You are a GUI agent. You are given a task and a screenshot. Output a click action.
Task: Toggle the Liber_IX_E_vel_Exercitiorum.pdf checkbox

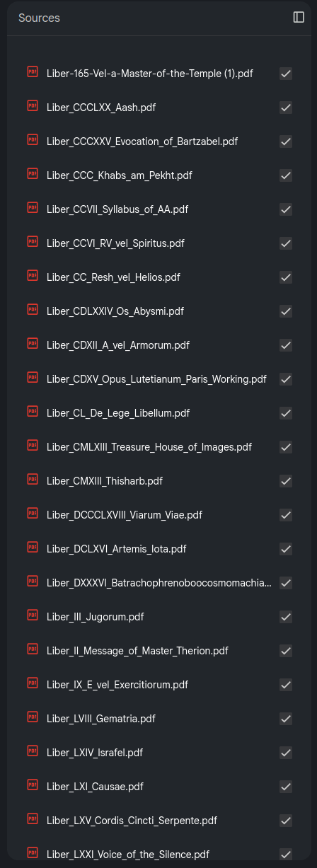tap(286, 685)
